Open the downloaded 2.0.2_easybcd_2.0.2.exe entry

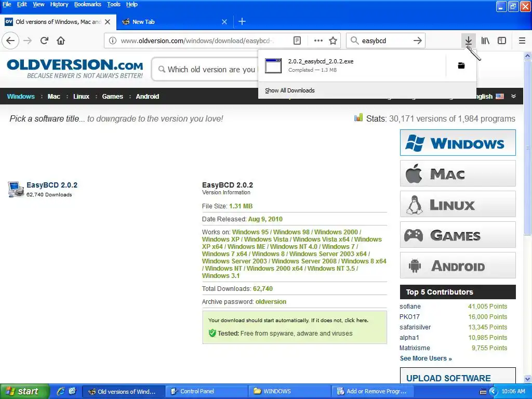[352, 65]
